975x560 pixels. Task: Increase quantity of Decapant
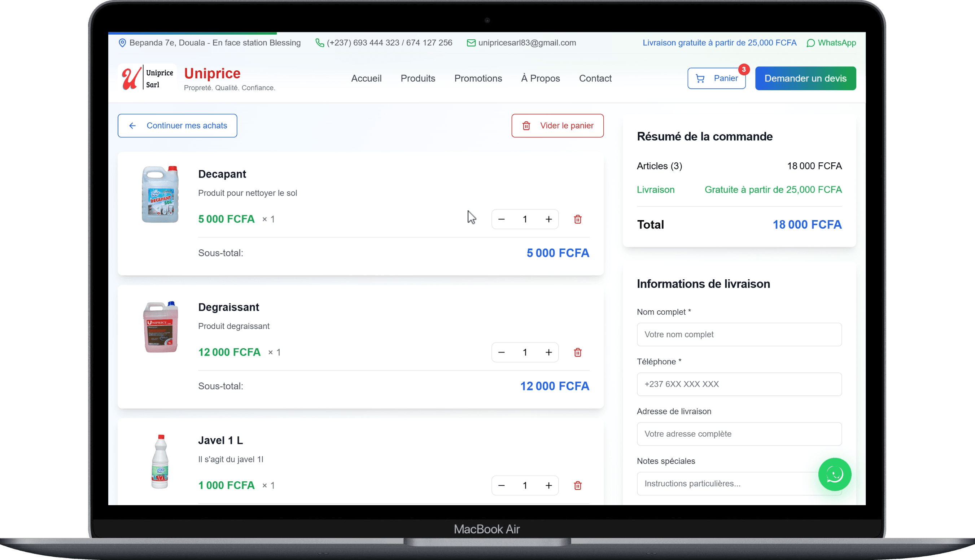pyautogui.click(x=548, y=219)
